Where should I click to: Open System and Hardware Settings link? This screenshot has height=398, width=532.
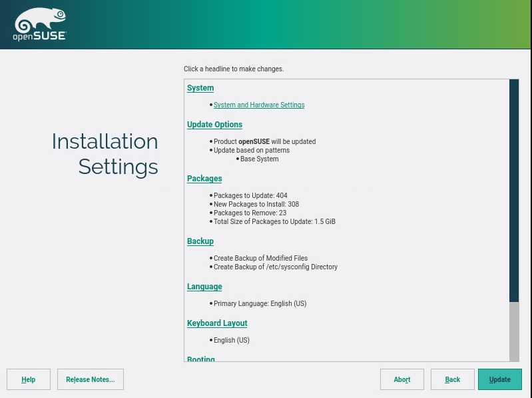pos(259,105)
